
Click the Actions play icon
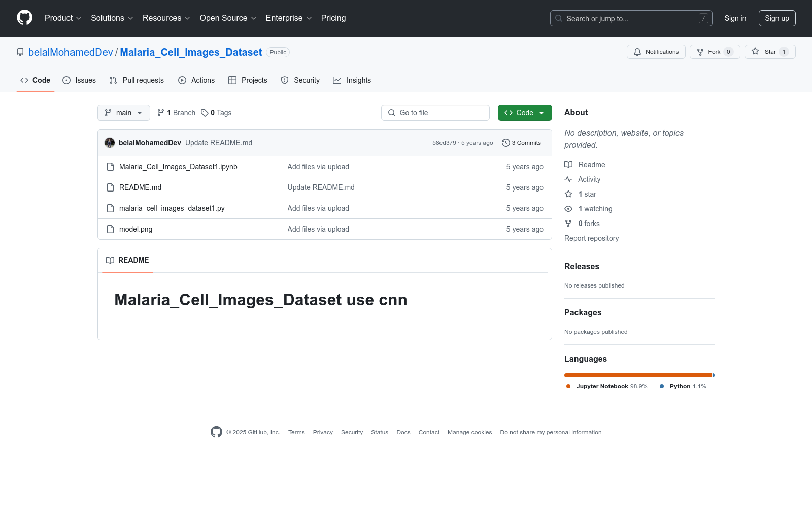tap(182, 80)
